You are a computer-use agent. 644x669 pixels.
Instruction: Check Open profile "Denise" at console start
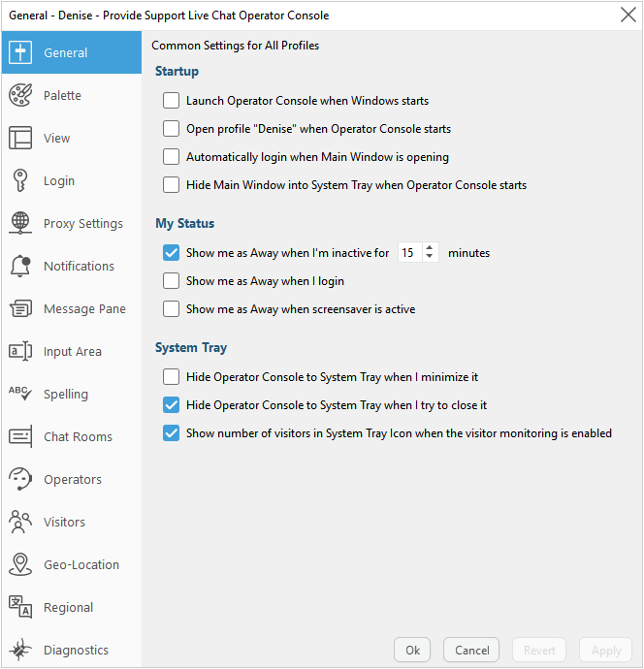[171, 129]
